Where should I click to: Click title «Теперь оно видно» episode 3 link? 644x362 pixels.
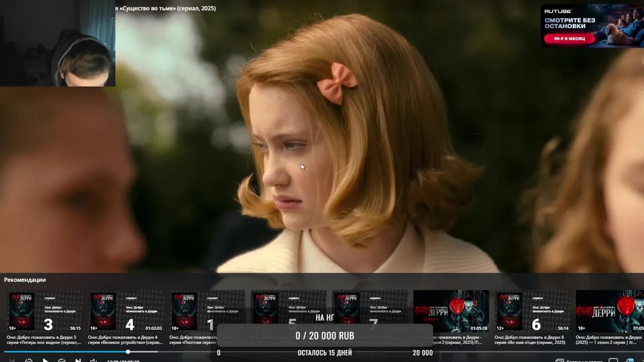44,340
